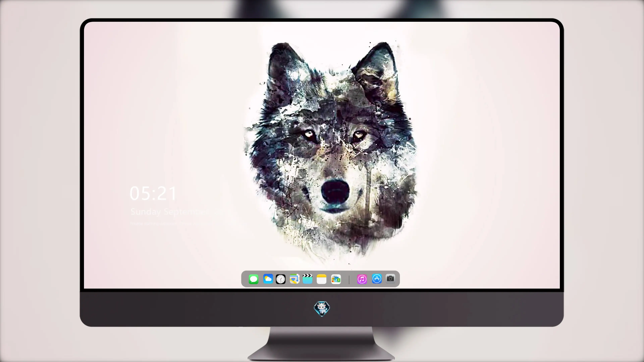Open the yellow Notes app in the dock
Viewport: 644px width, 362px height.
[321, 279]
